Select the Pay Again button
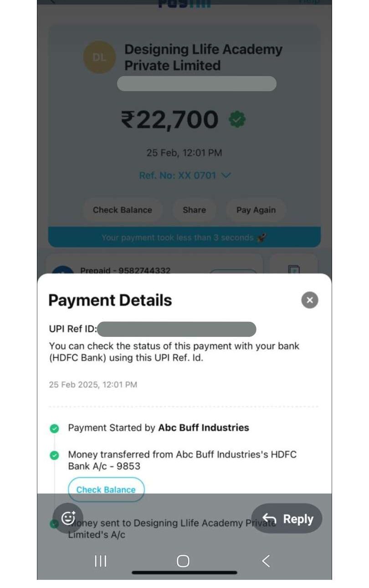 [x=256, y=210]
